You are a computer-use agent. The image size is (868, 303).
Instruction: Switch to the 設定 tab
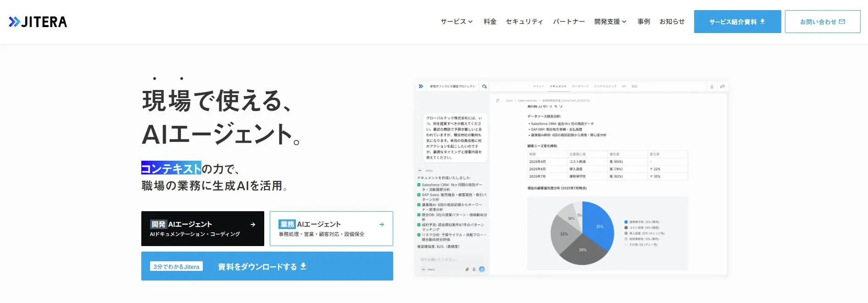tap(634, 86)
